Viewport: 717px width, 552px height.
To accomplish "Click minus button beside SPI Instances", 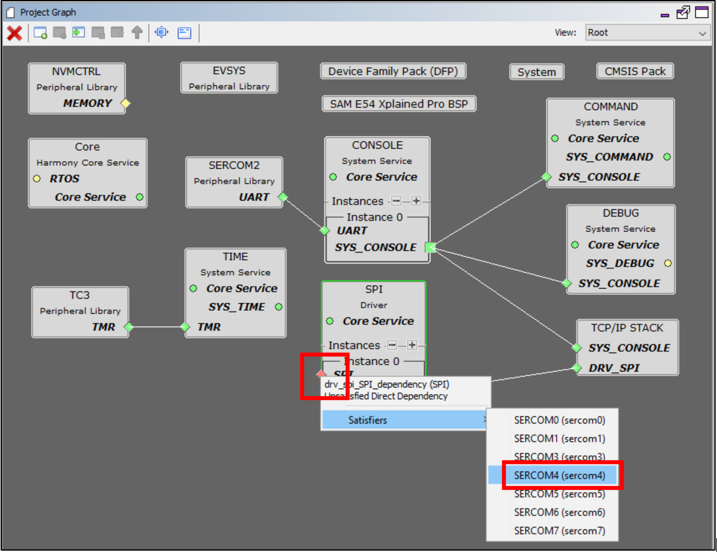I will coord(392,345).
